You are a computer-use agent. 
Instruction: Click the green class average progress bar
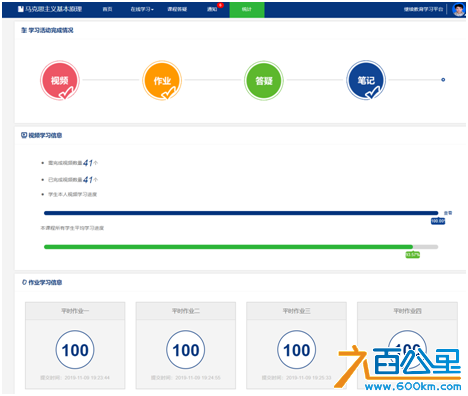(x=241, y=247)
